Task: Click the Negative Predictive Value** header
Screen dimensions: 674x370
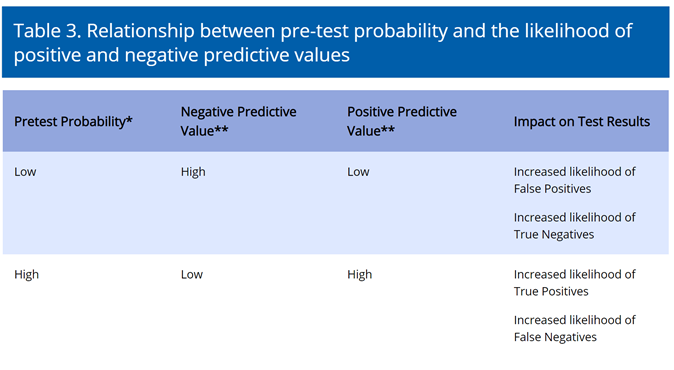Action: click(x=239, y=121)
